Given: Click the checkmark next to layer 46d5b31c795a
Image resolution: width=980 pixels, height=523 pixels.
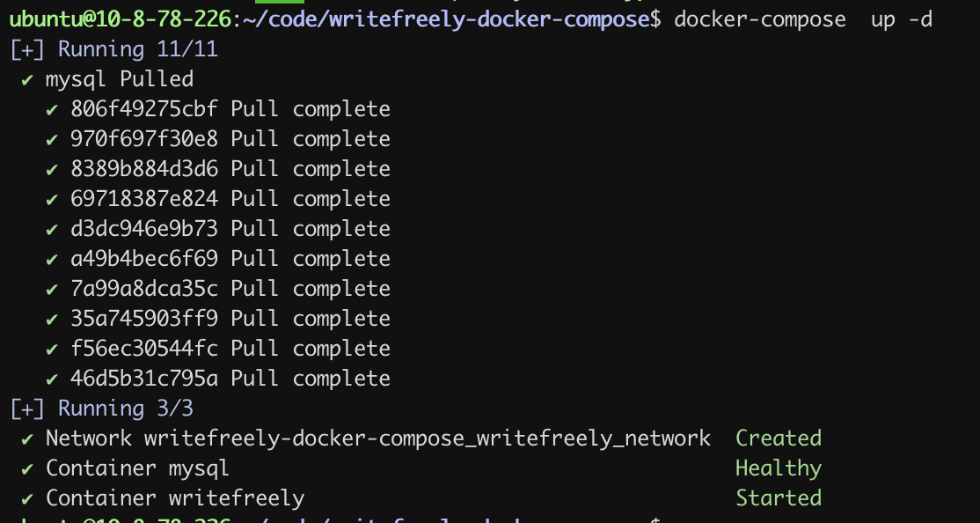Looking at the screenshot, I should (52, 379).
